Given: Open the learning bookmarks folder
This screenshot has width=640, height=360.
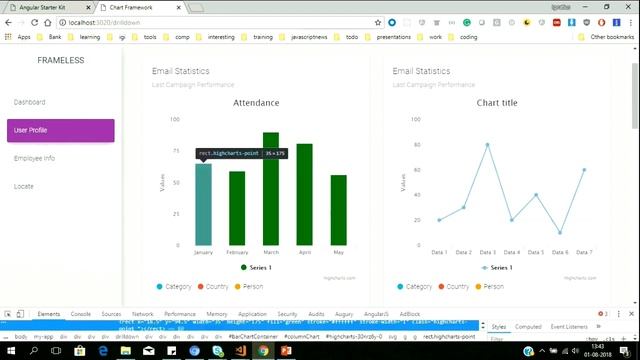Looking at the screenshot, I should 84,37.
